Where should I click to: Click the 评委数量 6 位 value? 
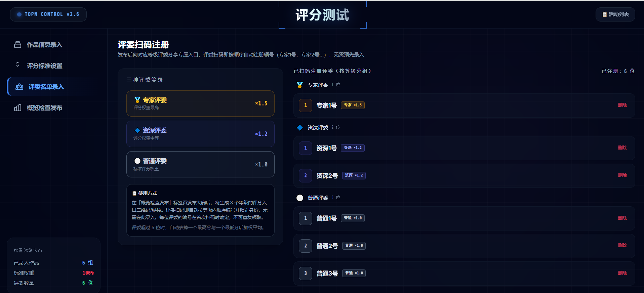coord(87,283)
